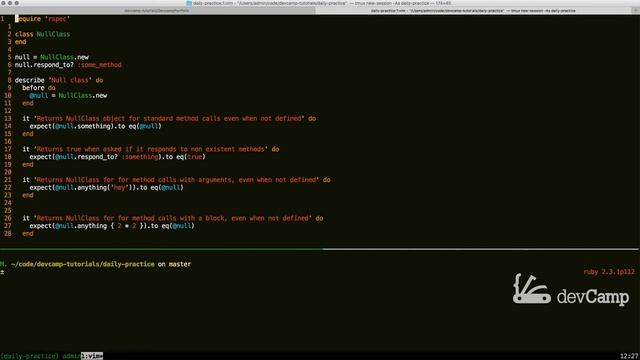Click 'method calls with a block' test description
The width and height of the screenshot is (640, 360).
[173, 218]
